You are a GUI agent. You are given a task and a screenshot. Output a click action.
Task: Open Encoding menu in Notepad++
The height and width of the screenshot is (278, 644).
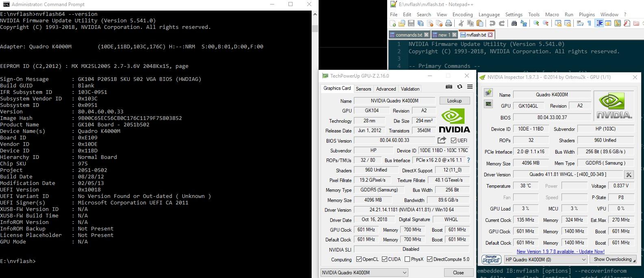(462, 14)
